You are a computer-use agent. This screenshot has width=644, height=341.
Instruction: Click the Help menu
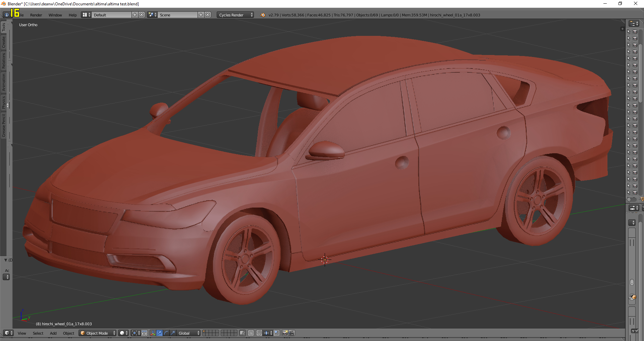pyautogui.click(x=72, y=15)
